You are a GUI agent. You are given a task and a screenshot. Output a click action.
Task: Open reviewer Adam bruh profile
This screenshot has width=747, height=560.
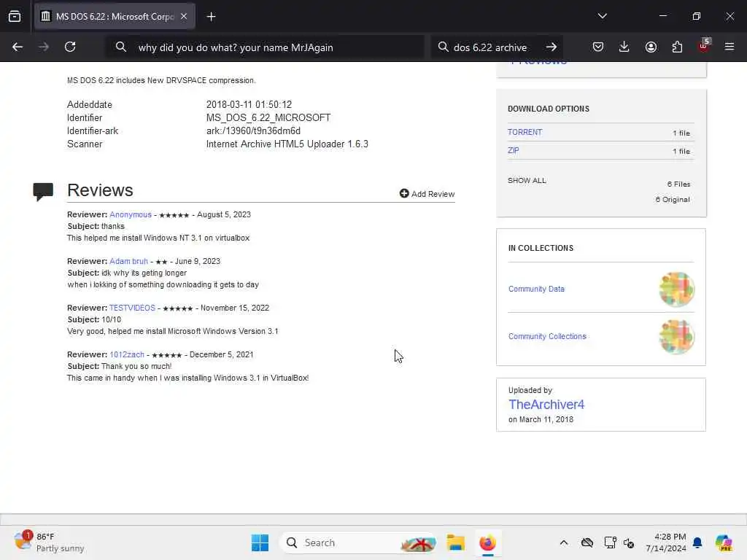click(128, 262)
